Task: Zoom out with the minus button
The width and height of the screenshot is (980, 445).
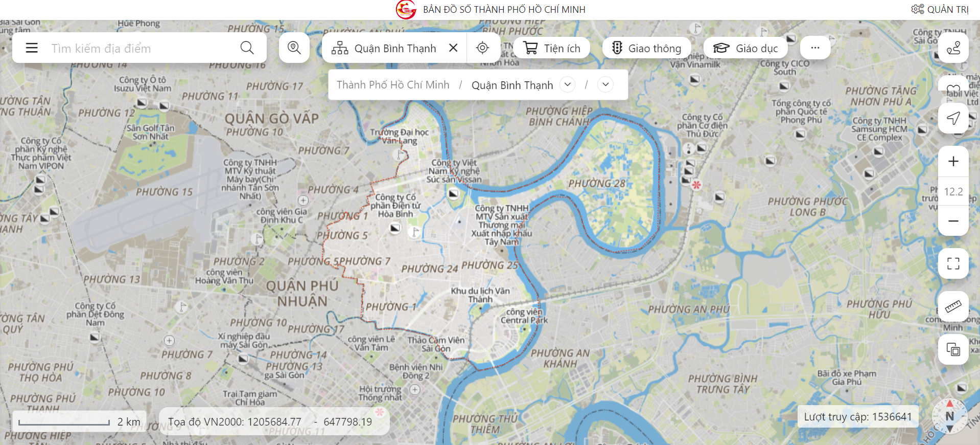Action: tap(953, 221)
